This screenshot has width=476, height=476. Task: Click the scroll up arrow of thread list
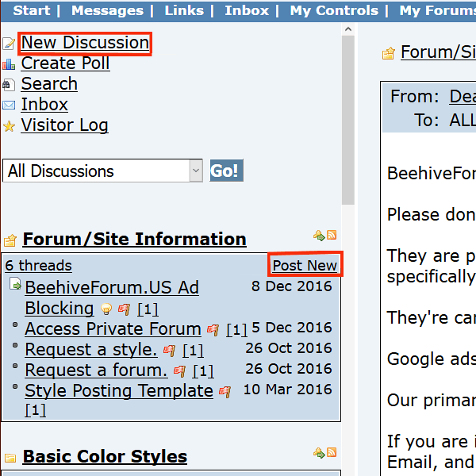pos(348,29)
